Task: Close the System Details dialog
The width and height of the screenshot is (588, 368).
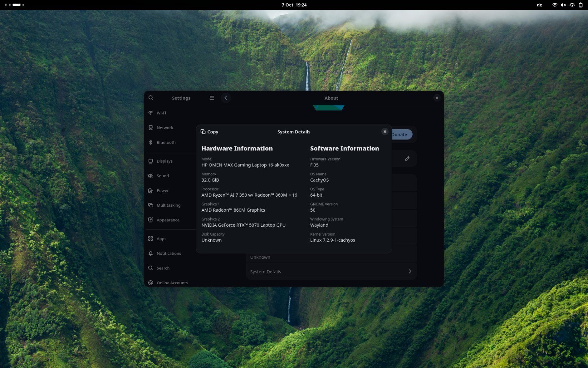Action: [385, 131]
